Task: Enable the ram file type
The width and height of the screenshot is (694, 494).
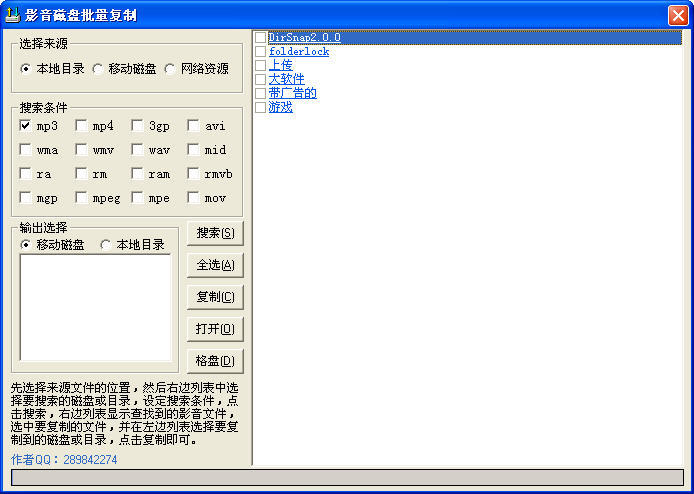Action: point(138,174)
